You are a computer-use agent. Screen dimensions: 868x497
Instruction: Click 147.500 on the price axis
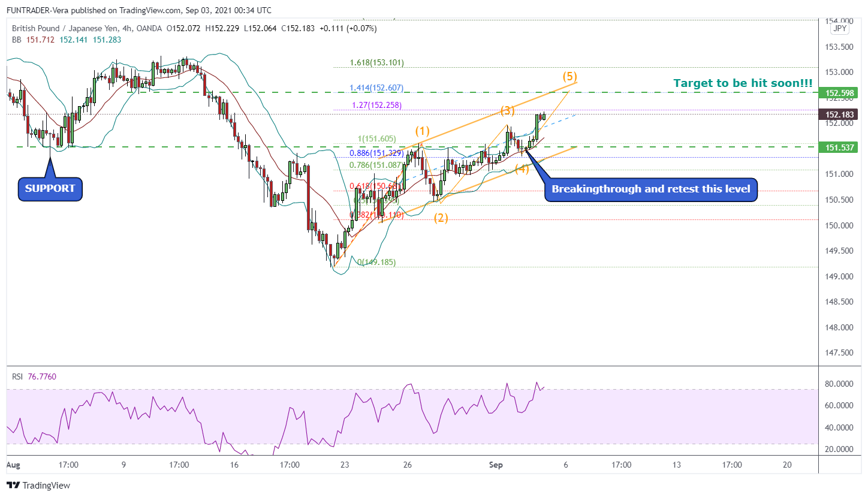838,353
